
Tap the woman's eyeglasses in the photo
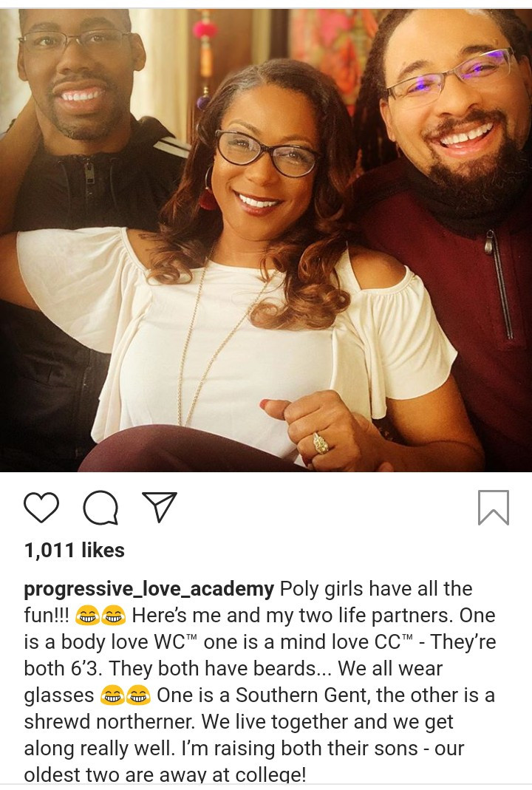(x=267, y=153)
